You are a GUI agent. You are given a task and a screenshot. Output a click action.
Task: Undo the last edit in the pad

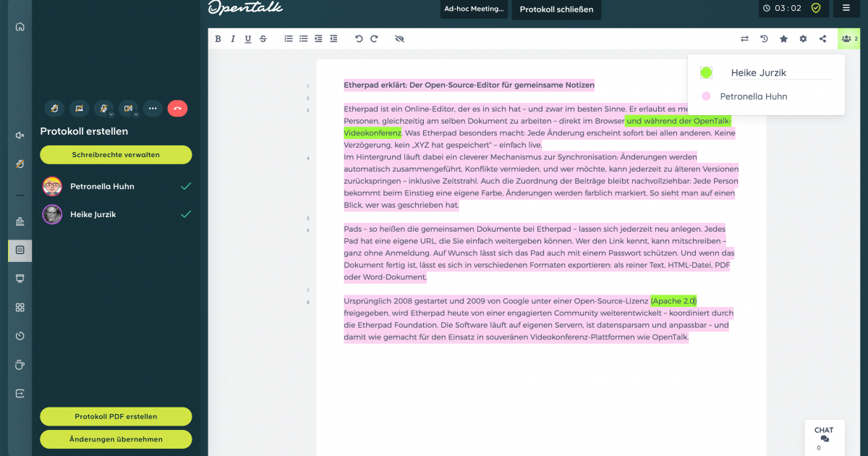click(x=359, y=38)
